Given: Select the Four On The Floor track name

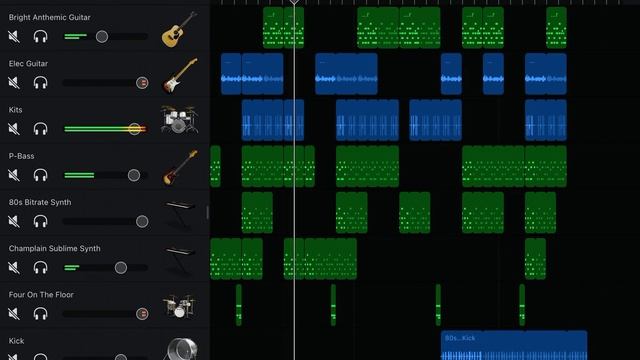Looking at the screenshot, I should tap(41, 294).
